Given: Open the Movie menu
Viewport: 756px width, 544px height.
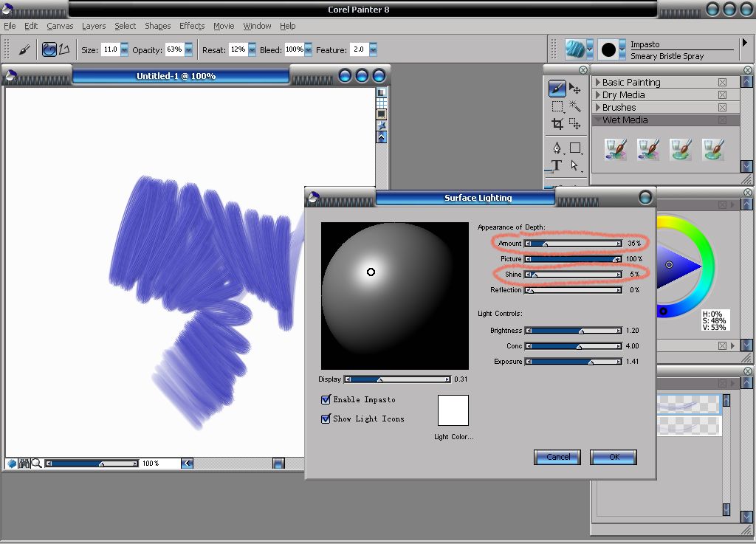Looking at the screenshot, I should point(224,26).
